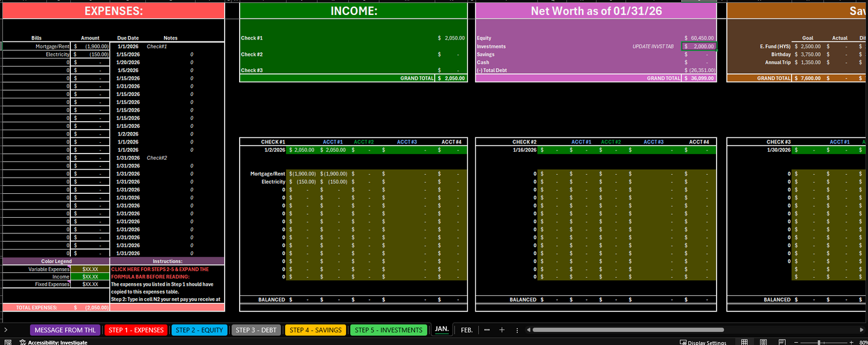Select Income GRAND TOTAL 2,050.00 cell

click(x=451, y=78)
